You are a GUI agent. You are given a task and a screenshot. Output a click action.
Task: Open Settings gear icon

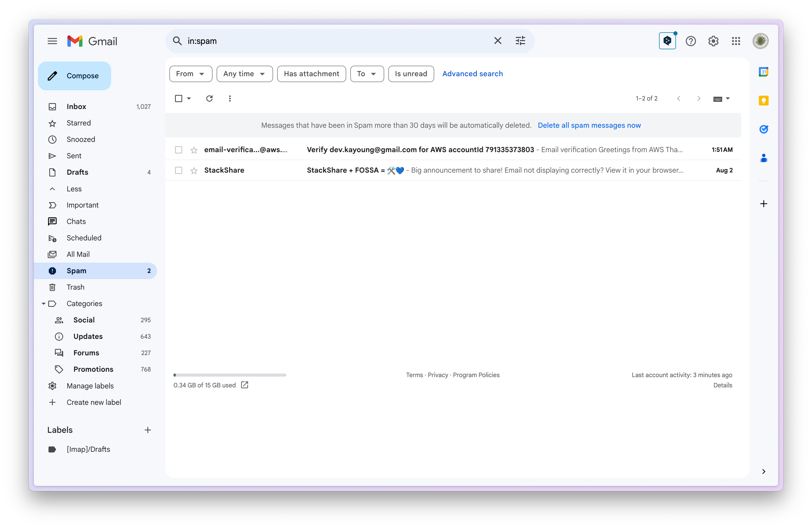[713, 41]
